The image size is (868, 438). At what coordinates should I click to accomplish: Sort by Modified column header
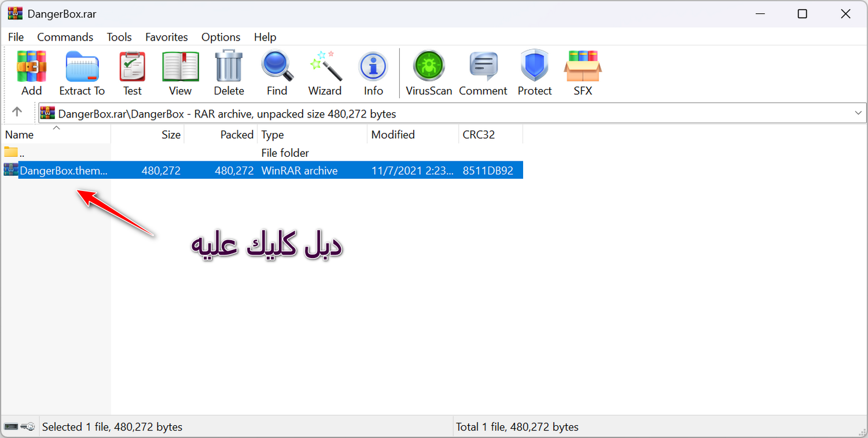click(x=393, y=135)
